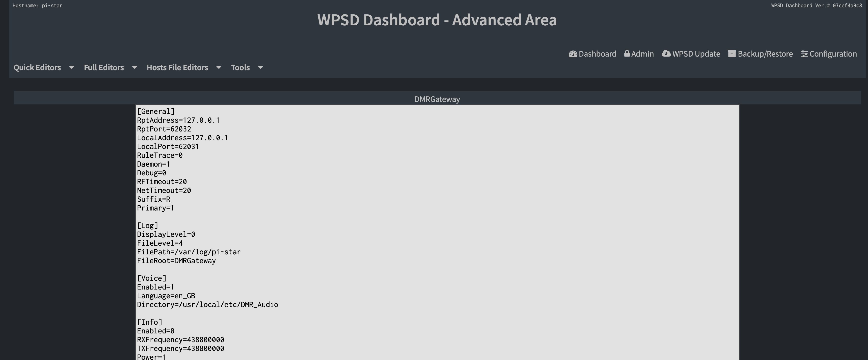
Task: Click the WPSD Dashboard Ver.# text
Action: tap(816, 5)
